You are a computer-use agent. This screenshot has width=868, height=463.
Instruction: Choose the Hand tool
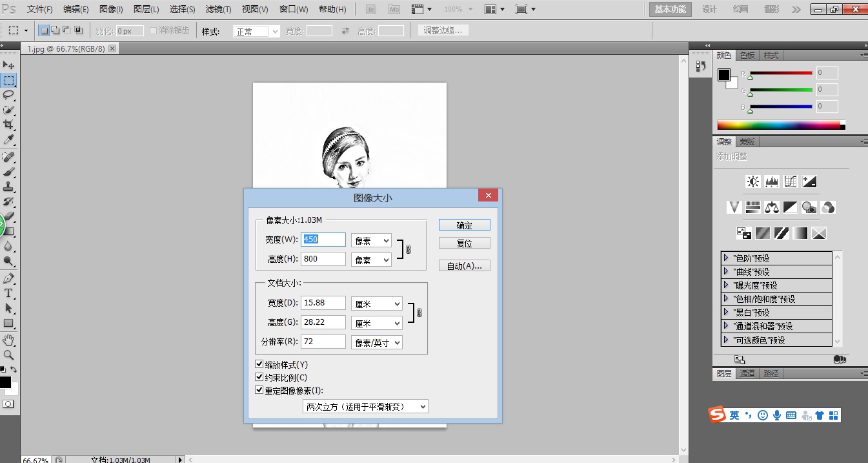pos(9,340)
